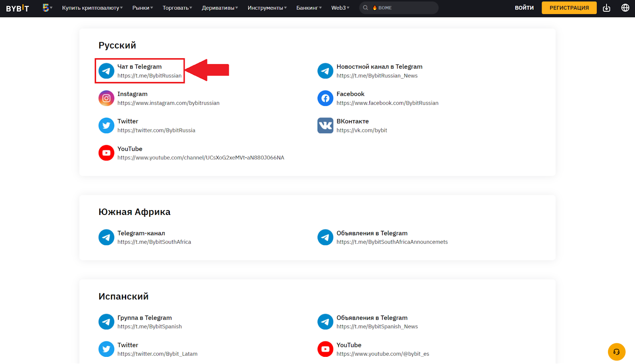Open the language globe icon

point(625,8)
